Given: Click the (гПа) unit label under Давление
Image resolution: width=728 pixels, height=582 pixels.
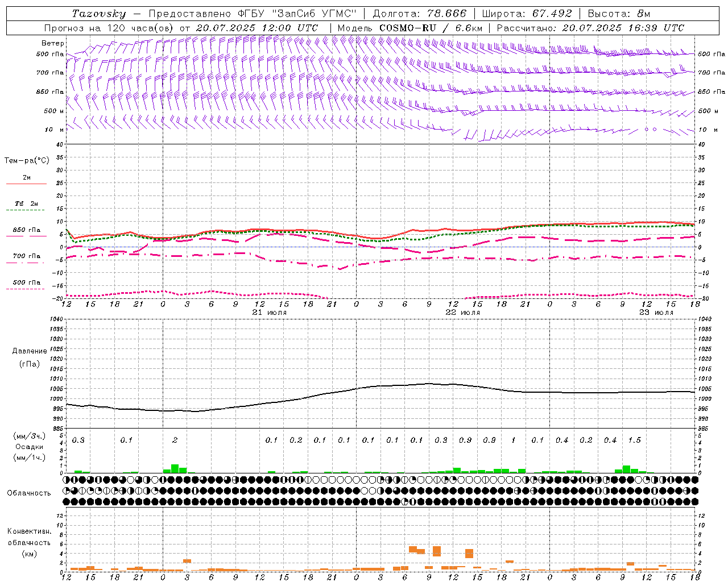Looking at the screenshot, I should 30,364.
